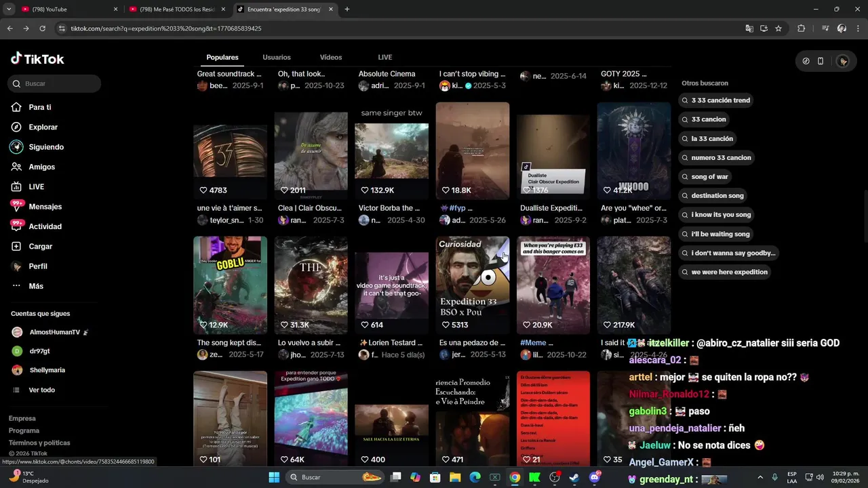The width and height of the screenshot is (868, 488).
Task: Open the dr97gt account
Action: coord(39,351)
